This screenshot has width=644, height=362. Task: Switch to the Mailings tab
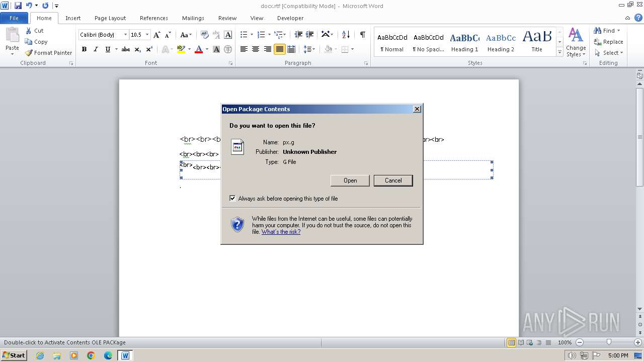coord(193,18)
